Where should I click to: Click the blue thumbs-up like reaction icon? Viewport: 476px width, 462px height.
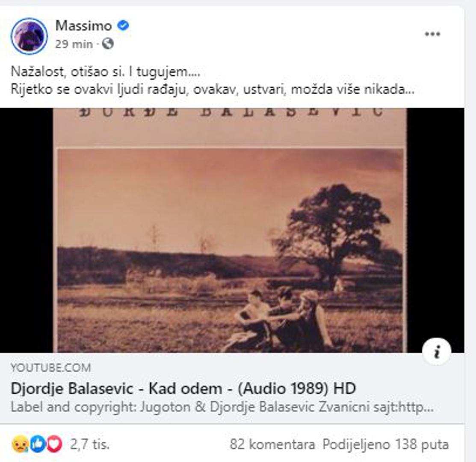(x=38, y=444)
